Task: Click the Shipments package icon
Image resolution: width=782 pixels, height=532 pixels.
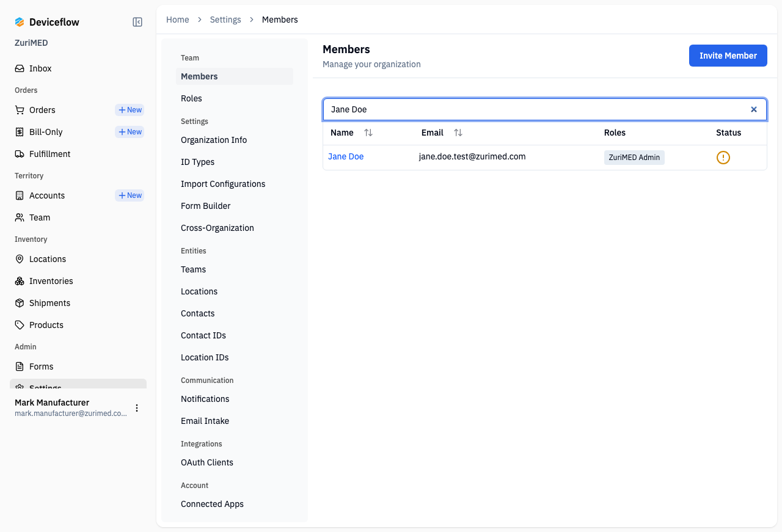Action: [x=20, y=303]
